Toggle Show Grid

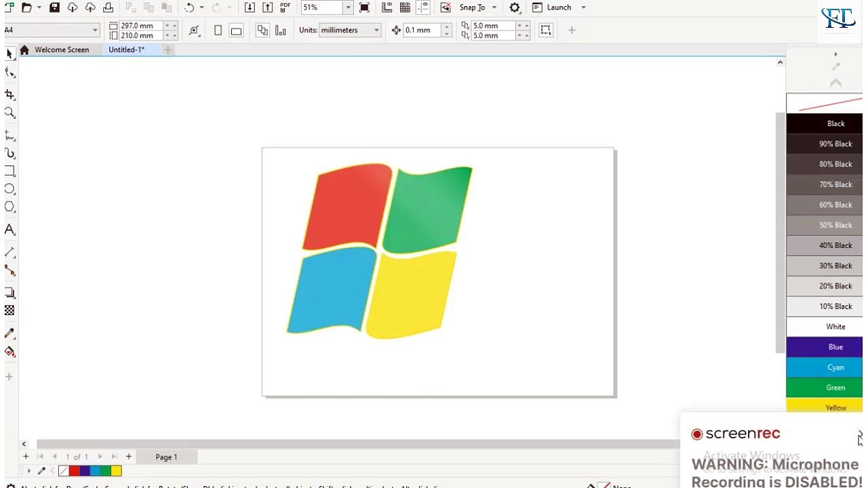(x=405, y=7)
